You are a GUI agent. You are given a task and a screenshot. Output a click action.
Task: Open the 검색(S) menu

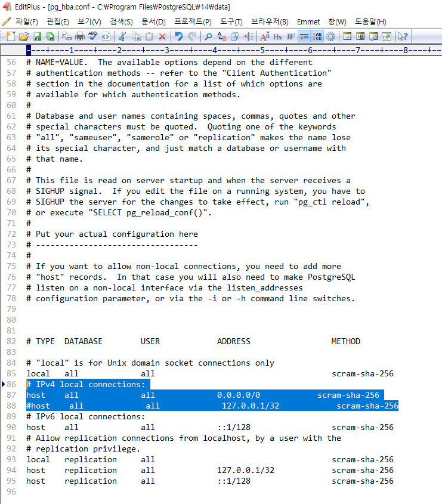[121, 22]
